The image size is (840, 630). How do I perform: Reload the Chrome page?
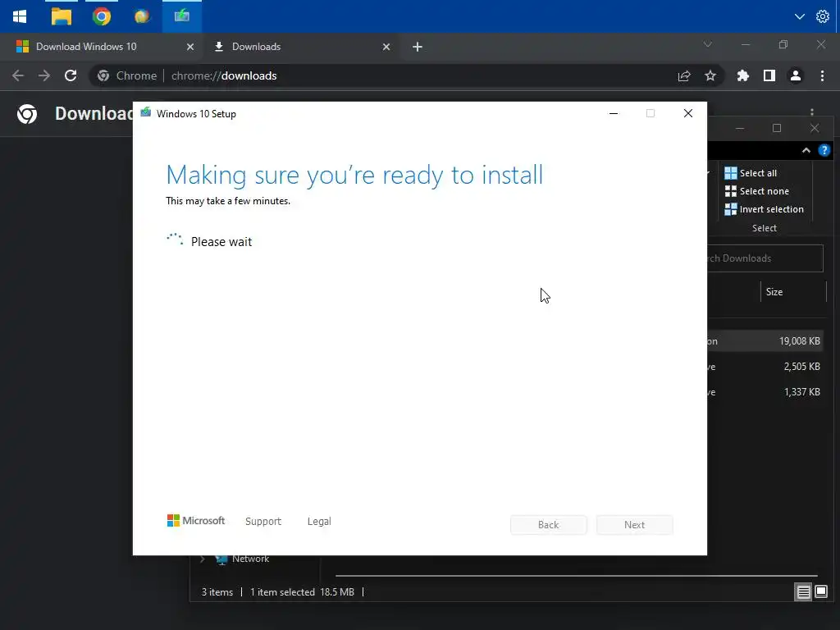(x=71, y=75)
